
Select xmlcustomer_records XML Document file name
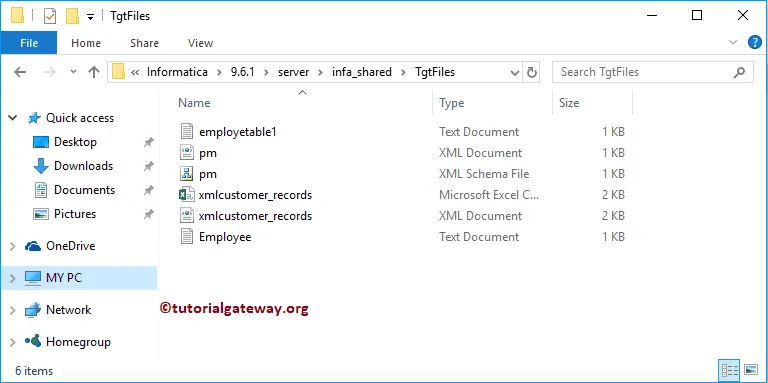click(x=255, y=216)
